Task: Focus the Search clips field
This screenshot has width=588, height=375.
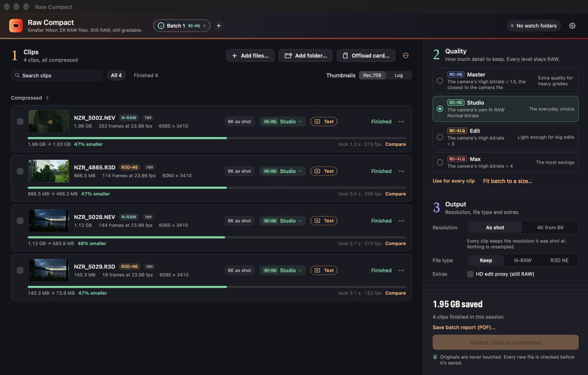Action: click(57, 75)
